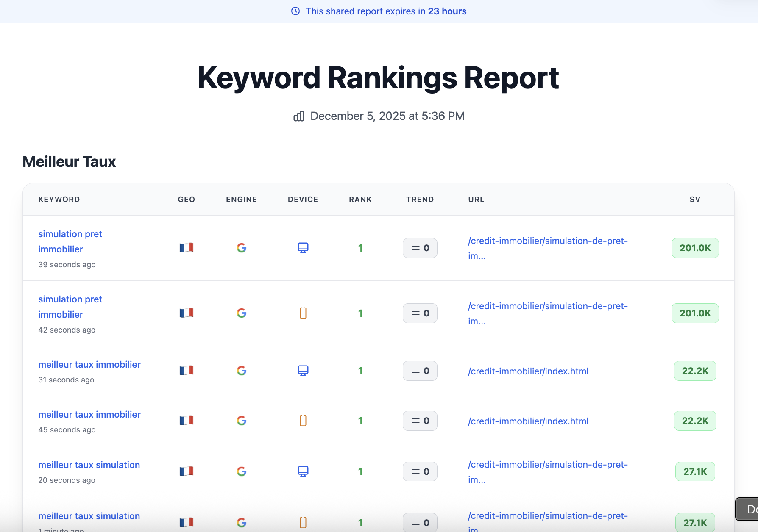
Task: Click the RANK column header
Action: (x=360, y=199)
